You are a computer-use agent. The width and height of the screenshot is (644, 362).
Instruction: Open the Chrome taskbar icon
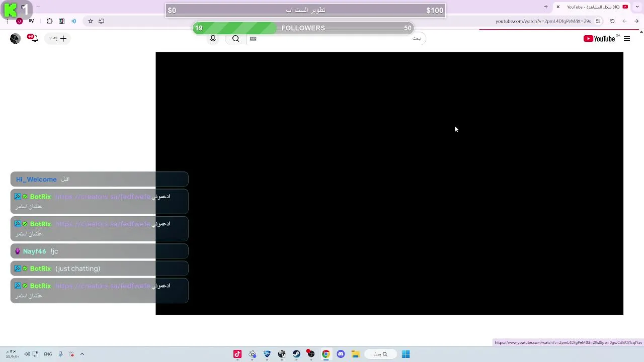click(x=326, y=354)
